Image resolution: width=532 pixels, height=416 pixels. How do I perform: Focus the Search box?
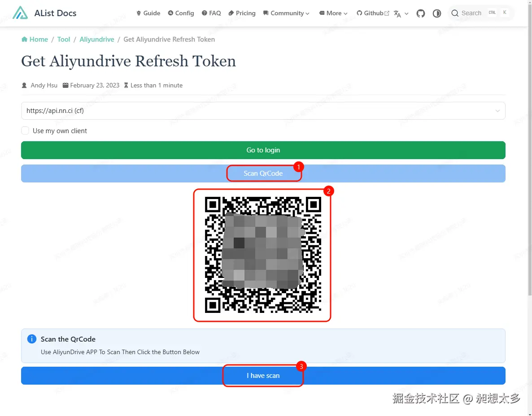point(481,13)
